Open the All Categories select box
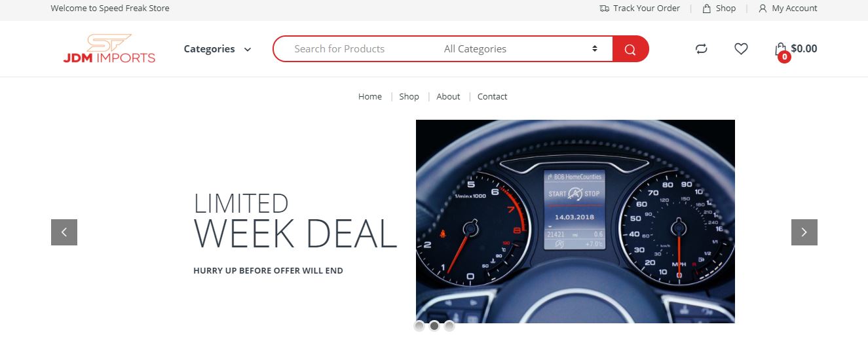Screen dimensions: 868x339 click(521, 49)
